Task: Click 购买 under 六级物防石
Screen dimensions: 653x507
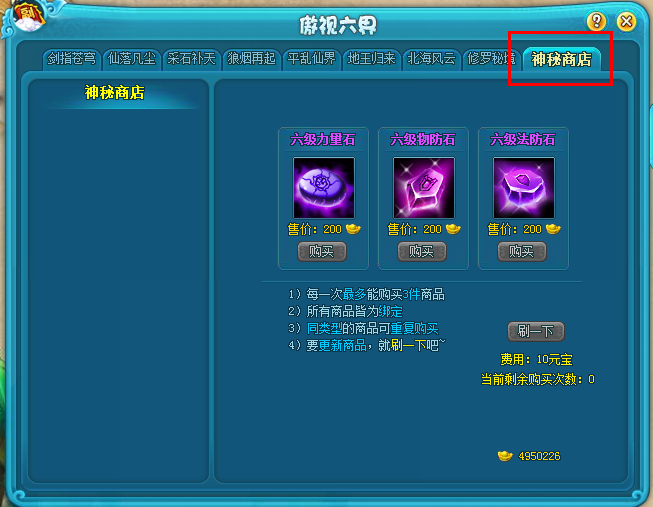Action: pyautogui.click(x=421, y=251)
